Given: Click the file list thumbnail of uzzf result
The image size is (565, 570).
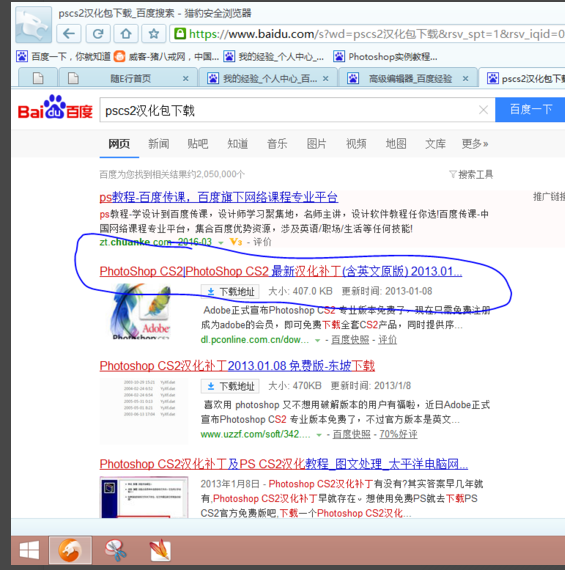Looking at the screenshot, I should click(144, 411).
